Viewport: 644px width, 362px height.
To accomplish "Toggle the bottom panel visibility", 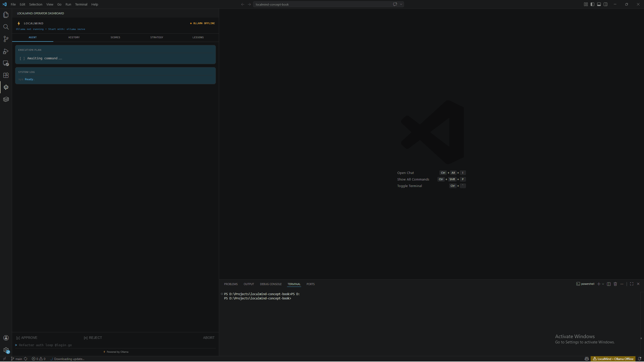I will pos(599,4).
